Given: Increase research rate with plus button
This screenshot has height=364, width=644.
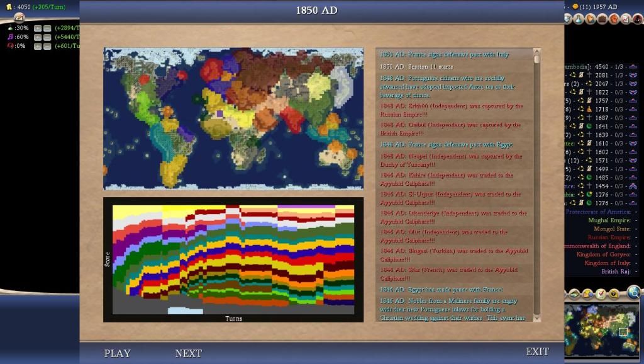Looking at the screenshot, I should click(38, 28).
